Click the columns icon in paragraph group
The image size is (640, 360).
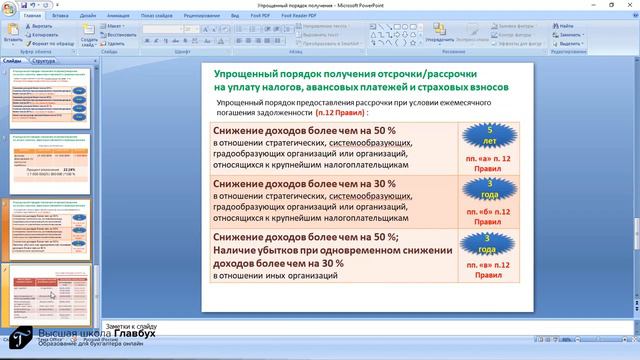pyautogui.click(x=279, y=41)
